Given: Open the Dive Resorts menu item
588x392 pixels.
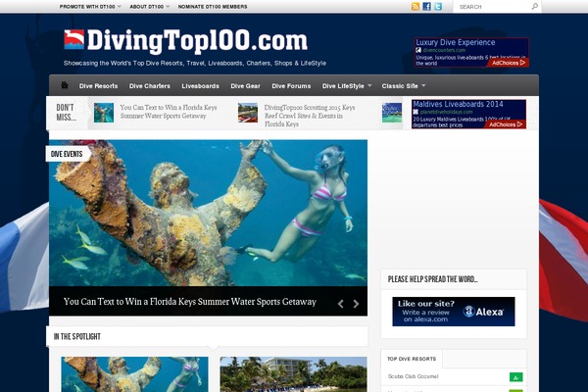Looking at the screenshot, I should click(x=98, y=86).
